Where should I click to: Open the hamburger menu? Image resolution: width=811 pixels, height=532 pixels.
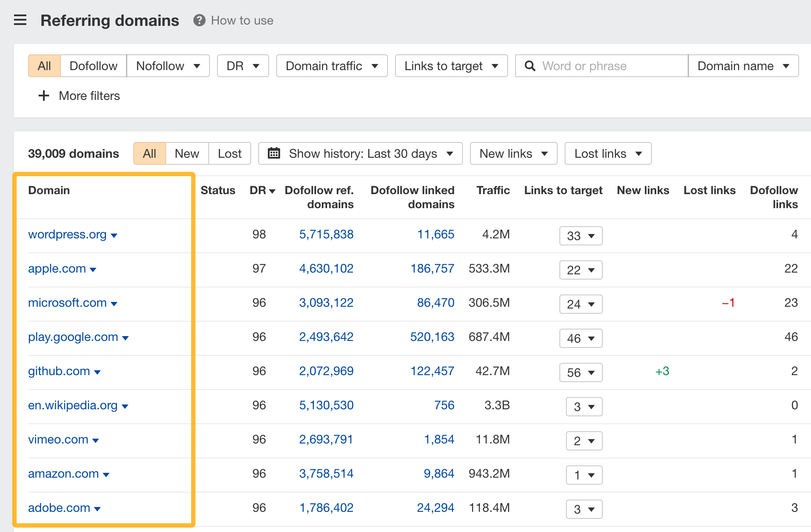pos(20,20)
